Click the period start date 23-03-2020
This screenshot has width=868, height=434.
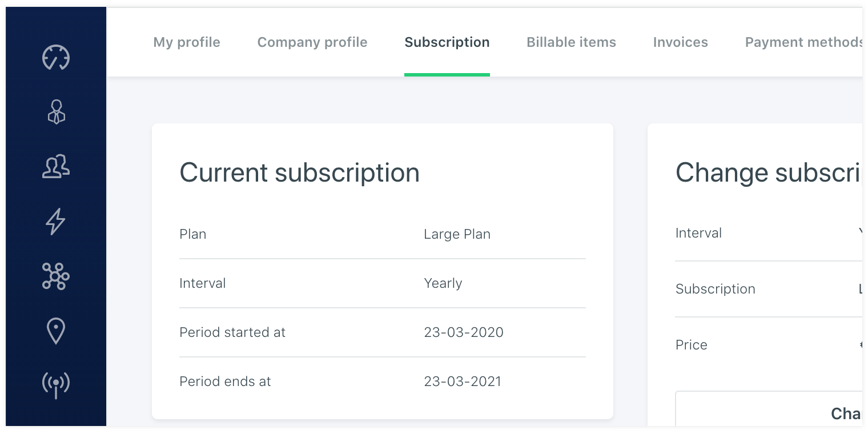coord(463,332)
